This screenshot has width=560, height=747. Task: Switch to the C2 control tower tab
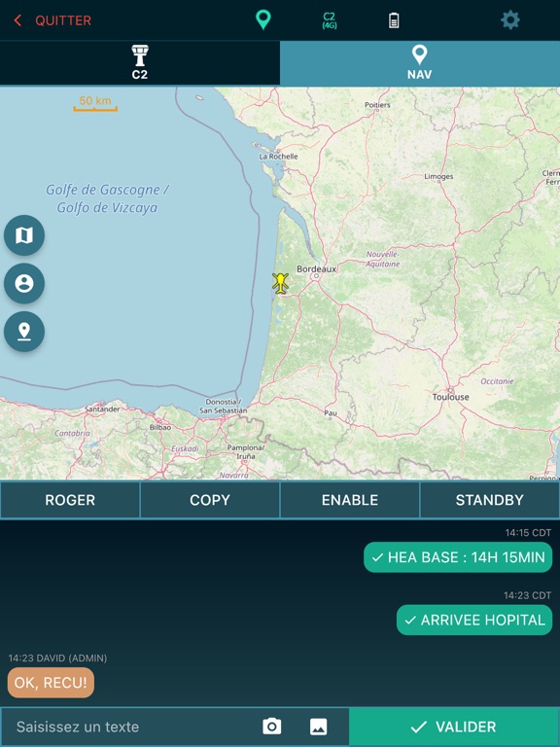click(140, 63)
